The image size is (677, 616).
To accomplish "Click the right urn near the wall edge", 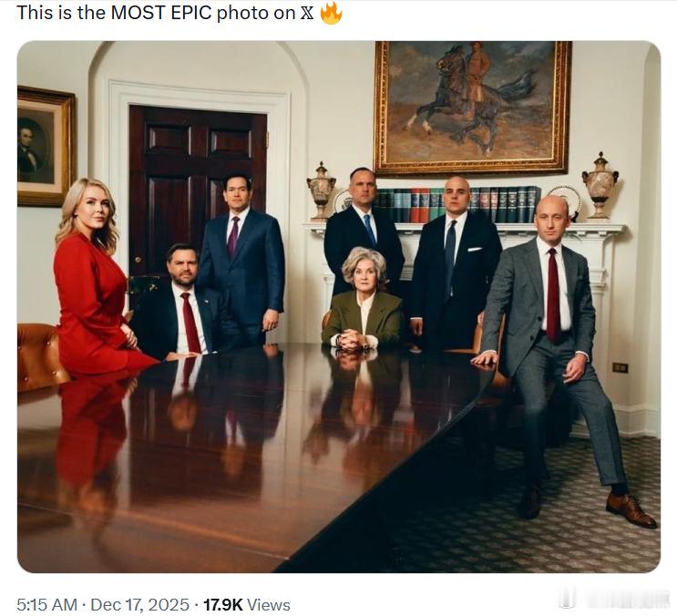I will pyautogui.click(x=600, y=185).
